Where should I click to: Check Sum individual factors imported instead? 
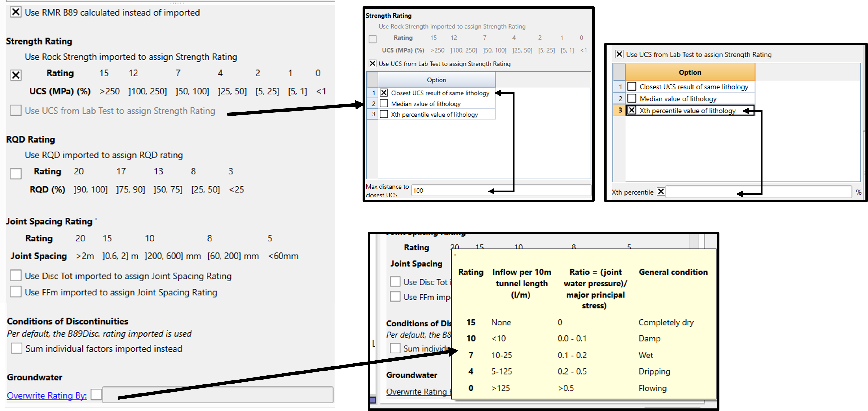point(17,348)
